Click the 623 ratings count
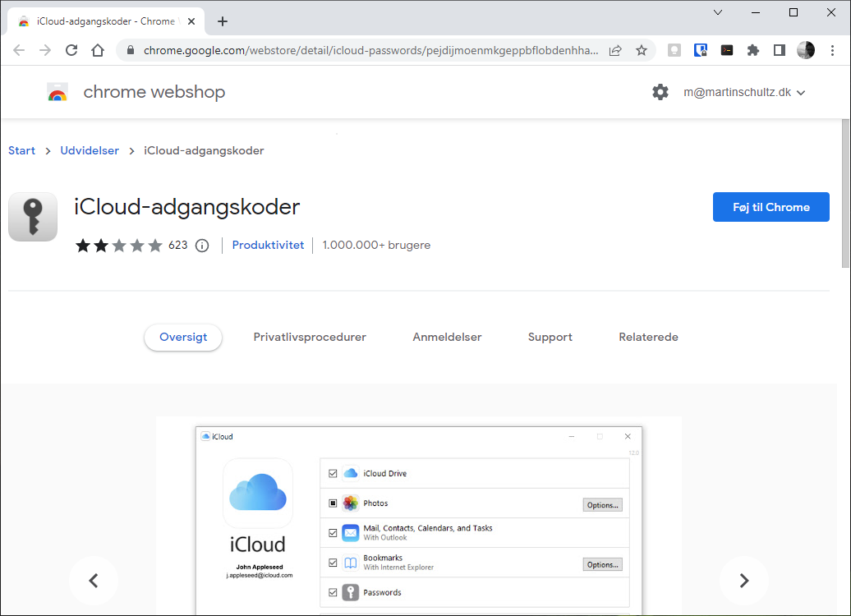This screenshot has height=616, width=851. click(178, 246)
